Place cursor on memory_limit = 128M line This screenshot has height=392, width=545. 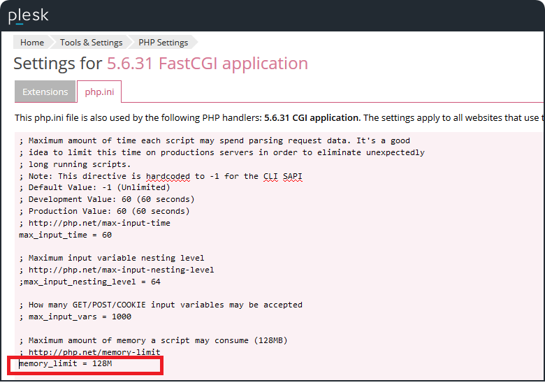click(x=66, y=364)
